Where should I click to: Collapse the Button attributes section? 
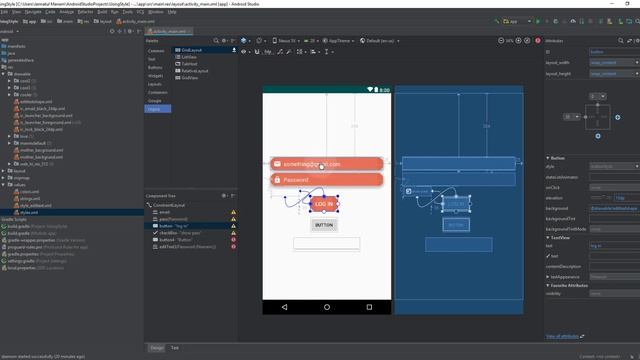[x=548, y=158]
